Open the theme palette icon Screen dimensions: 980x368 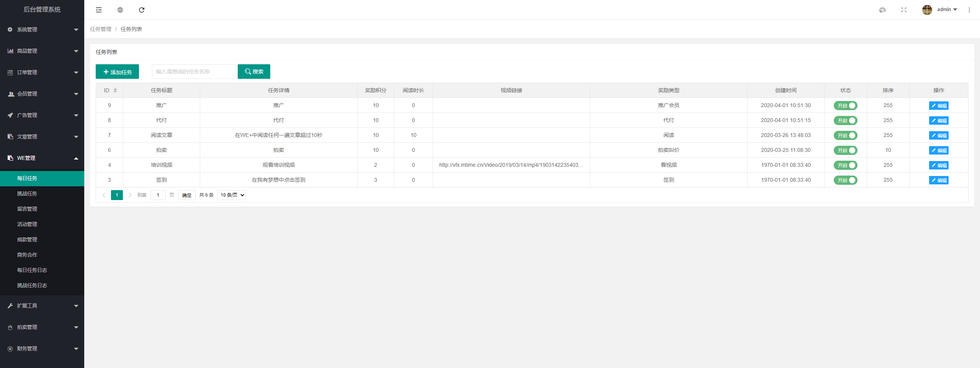click(x=882, y=10)
